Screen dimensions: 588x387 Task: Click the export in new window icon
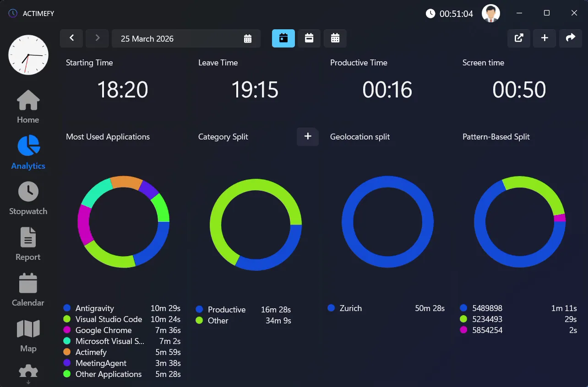pos(518,38)
